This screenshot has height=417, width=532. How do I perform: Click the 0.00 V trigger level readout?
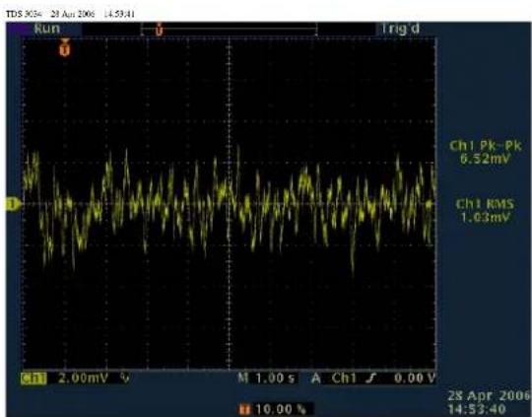(x=415, y=378)
